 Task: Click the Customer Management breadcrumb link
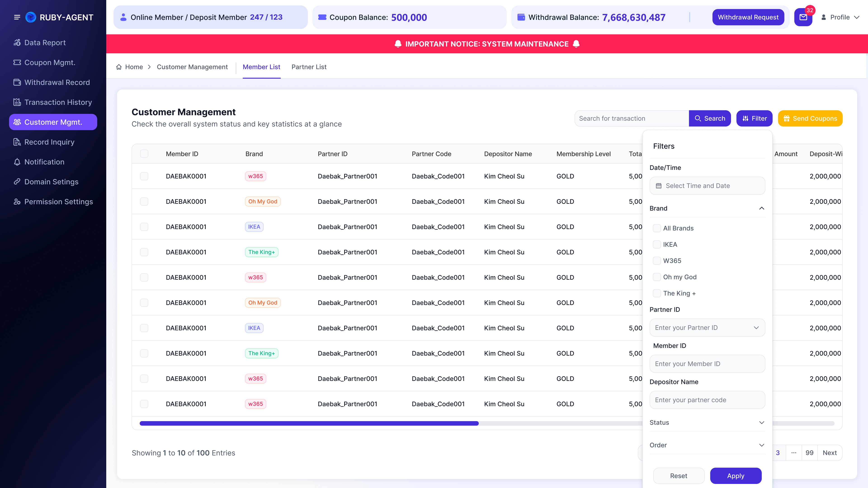[192, 67]
